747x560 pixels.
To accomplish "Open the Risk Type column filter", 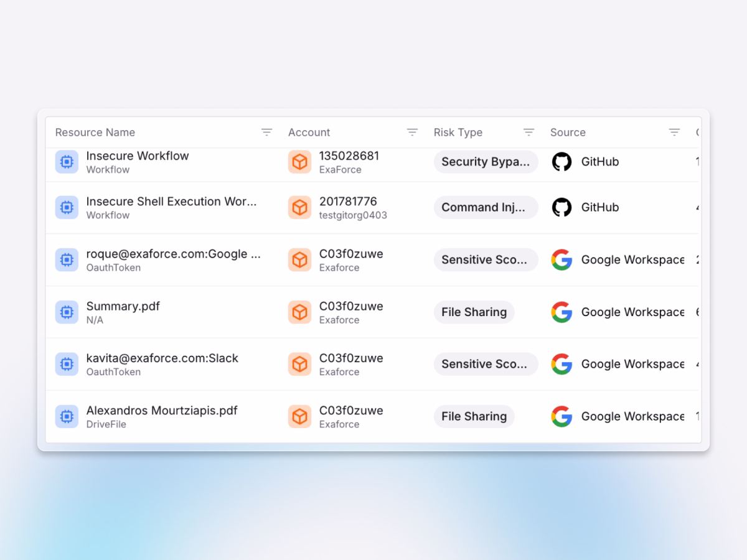I will [529, 132].
